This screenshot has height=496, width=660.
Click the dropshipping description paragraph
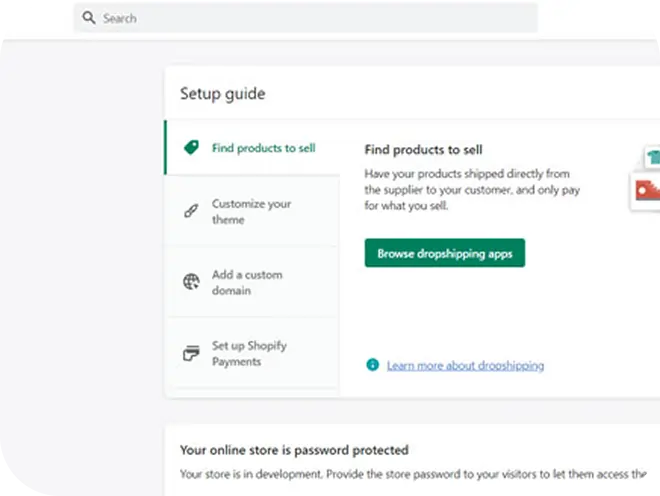(472, 190)
